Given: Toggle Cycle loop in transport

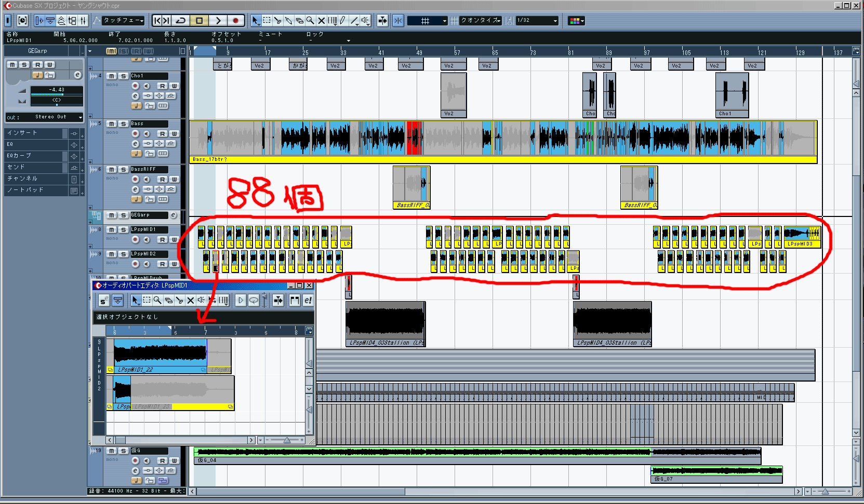Looking at the screenshot, I should (181, 21).
